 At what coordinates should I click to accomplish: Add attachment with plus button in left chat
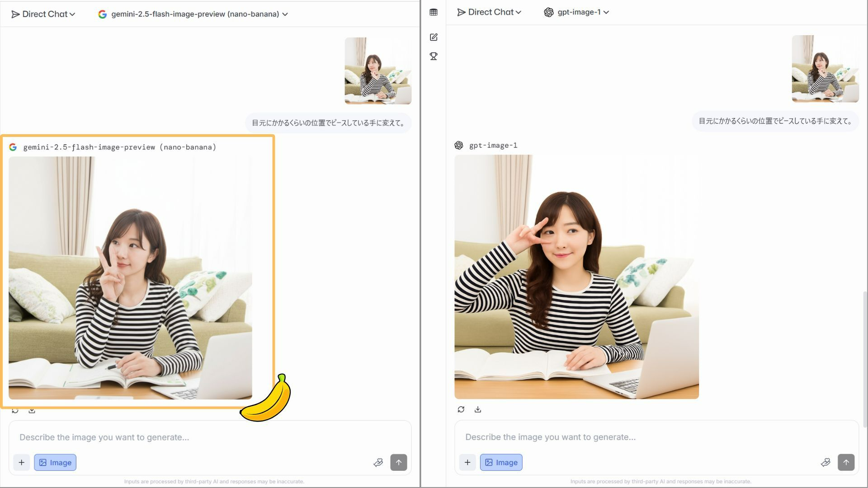pos(21,462)
